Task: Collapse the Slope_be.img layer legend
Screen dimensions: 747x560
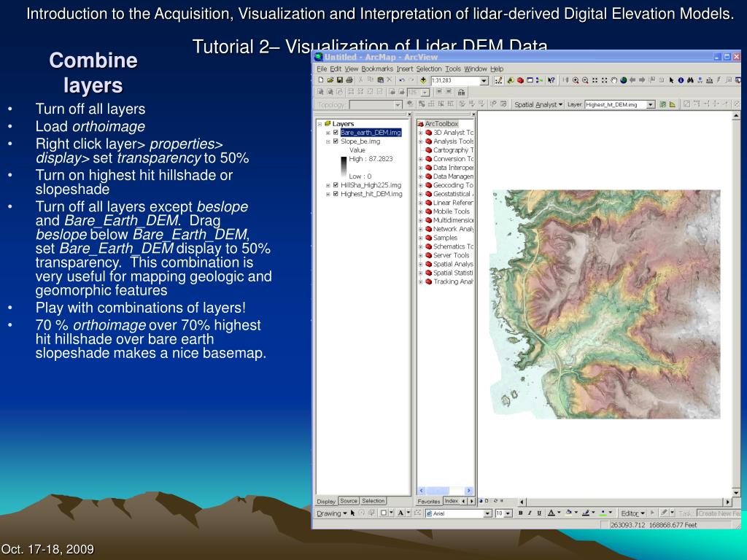Action: [x=328, y=141]
